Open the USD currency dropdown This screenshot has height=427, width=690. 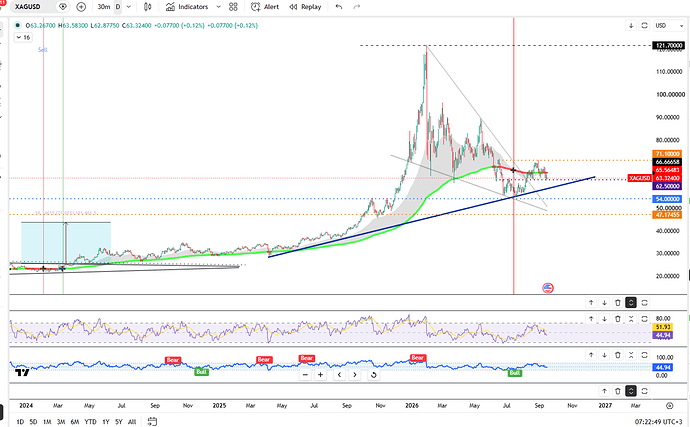(x=669, y=26)
